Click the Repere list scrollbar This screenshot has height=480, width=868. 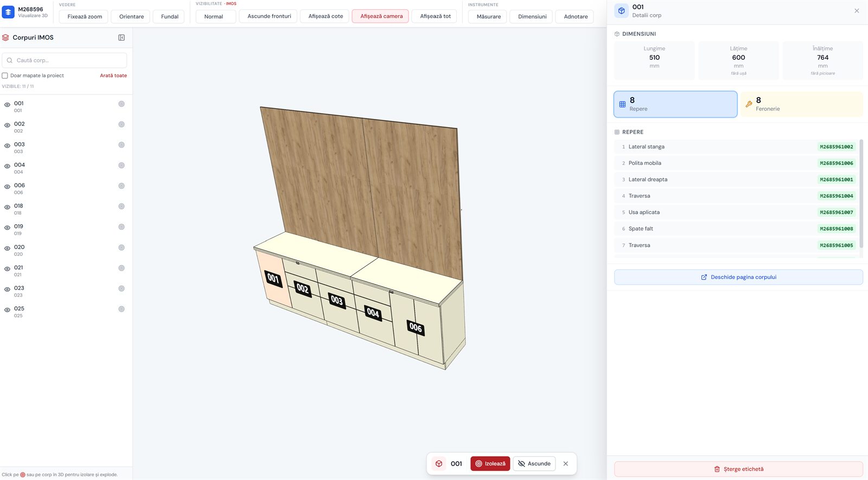pyautogui.click(x=861, y=194)
